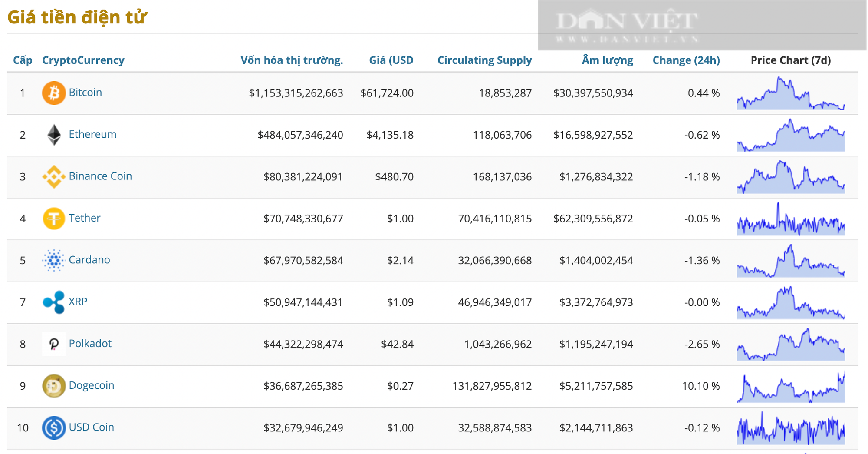Open the Polkadot link

click(x=90, y=344)
